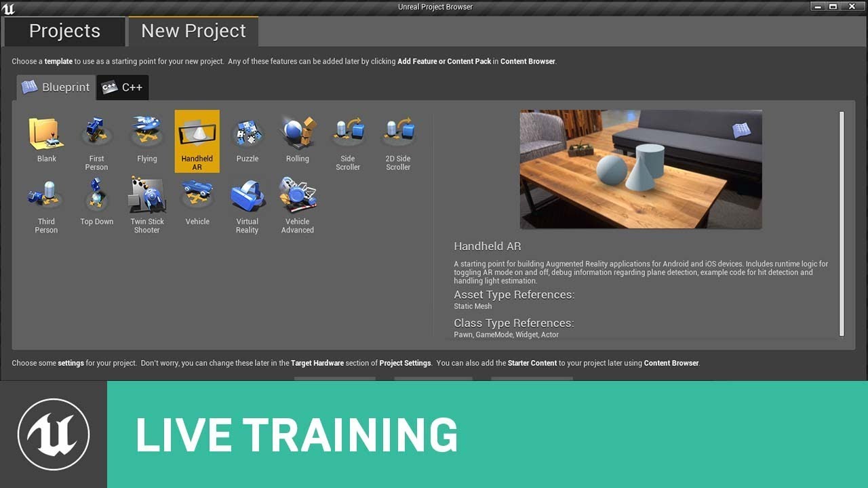Switch to the New Project tab
The width and height of the screenshot is (868, 488).
(x=193, y=31)
